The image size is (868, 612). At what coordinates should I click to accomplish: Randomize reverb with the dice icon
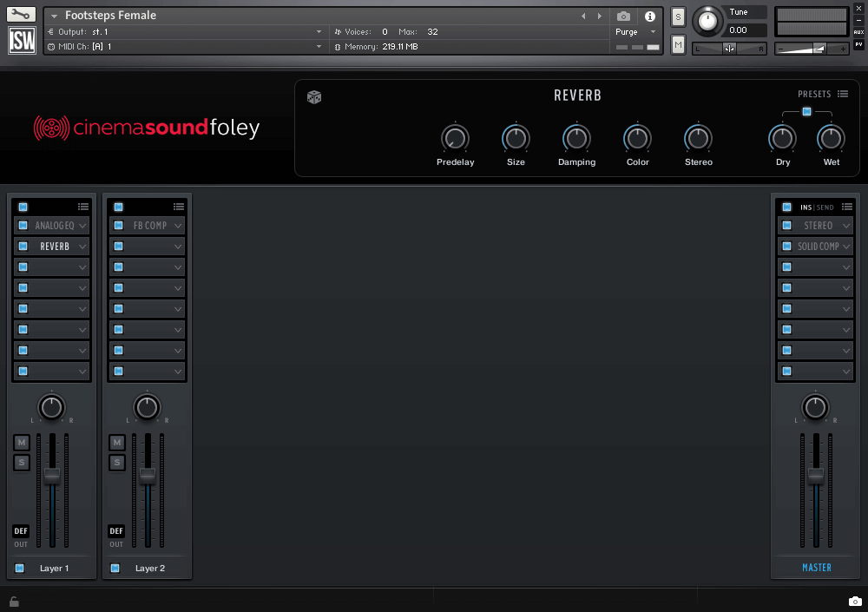pyautogui.click(x=314, y=97)
